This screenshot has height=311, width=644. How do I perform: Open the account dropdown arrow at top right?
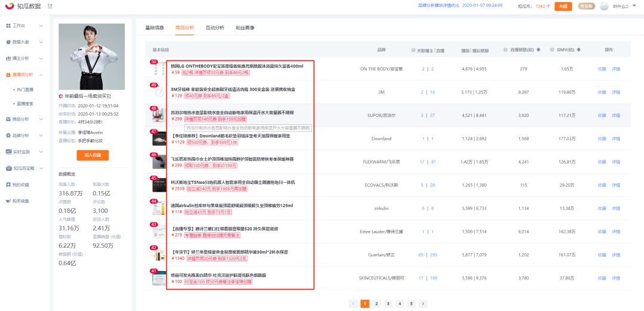pos(634,6)
